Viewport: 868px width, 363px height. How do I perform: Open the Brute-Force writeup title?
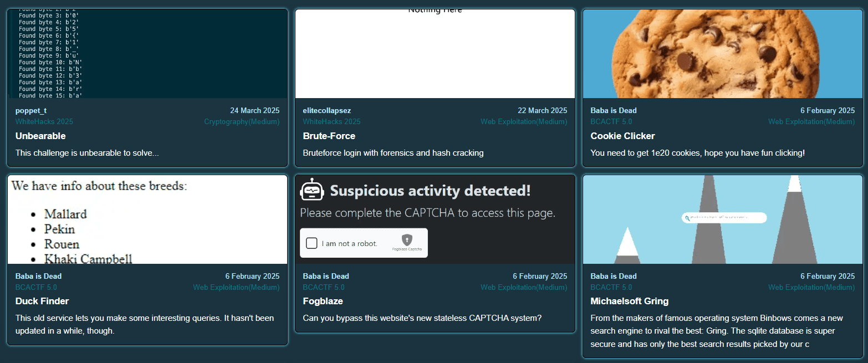[x=329, y=136]
